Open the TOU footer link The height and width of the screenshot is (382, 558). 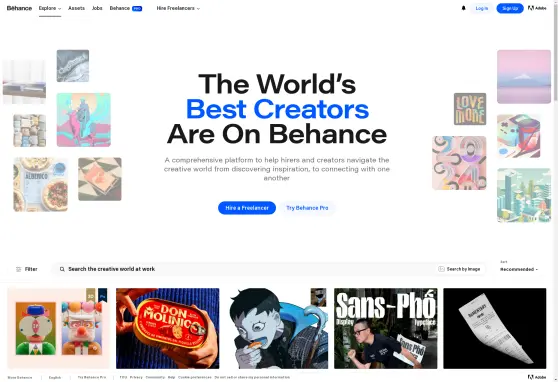(x=123, y=377)
